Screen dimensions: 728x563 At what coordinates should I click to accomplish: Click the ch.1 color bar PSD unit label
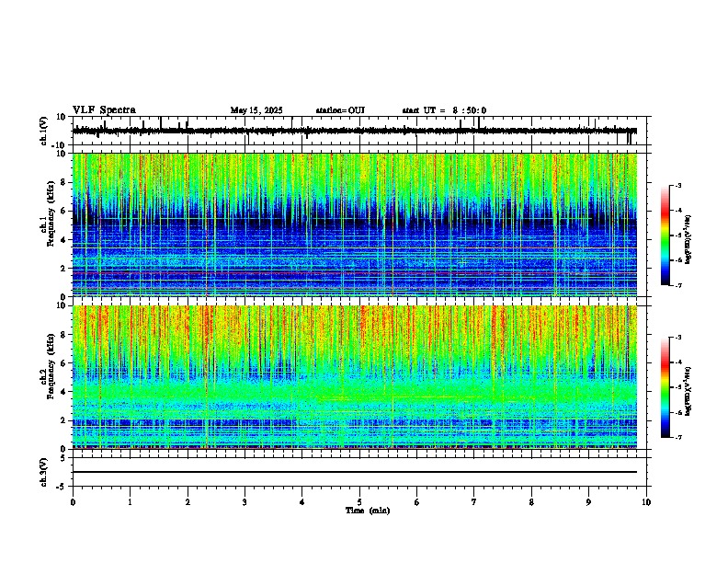point(688,239)
